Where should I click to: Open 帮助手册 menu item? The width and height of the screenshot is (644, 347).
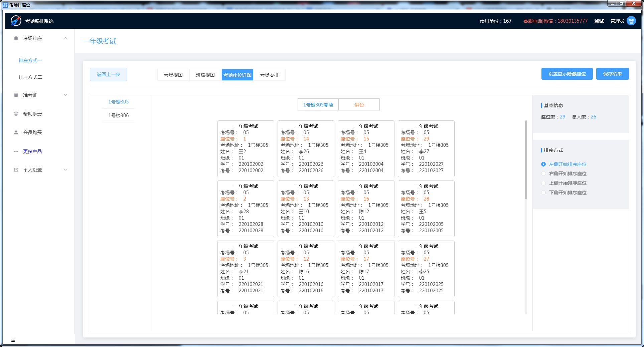pos(32,114)
